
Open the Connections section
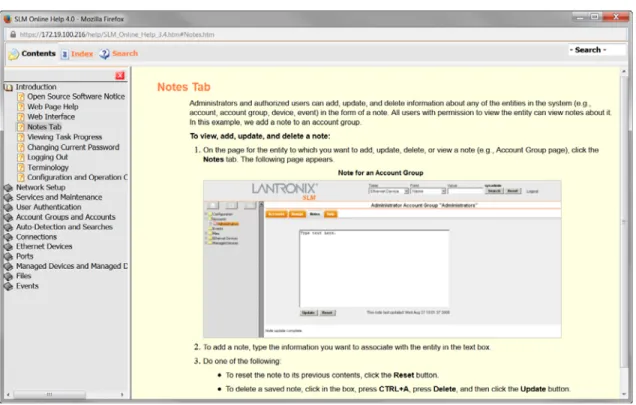[37, 237]
